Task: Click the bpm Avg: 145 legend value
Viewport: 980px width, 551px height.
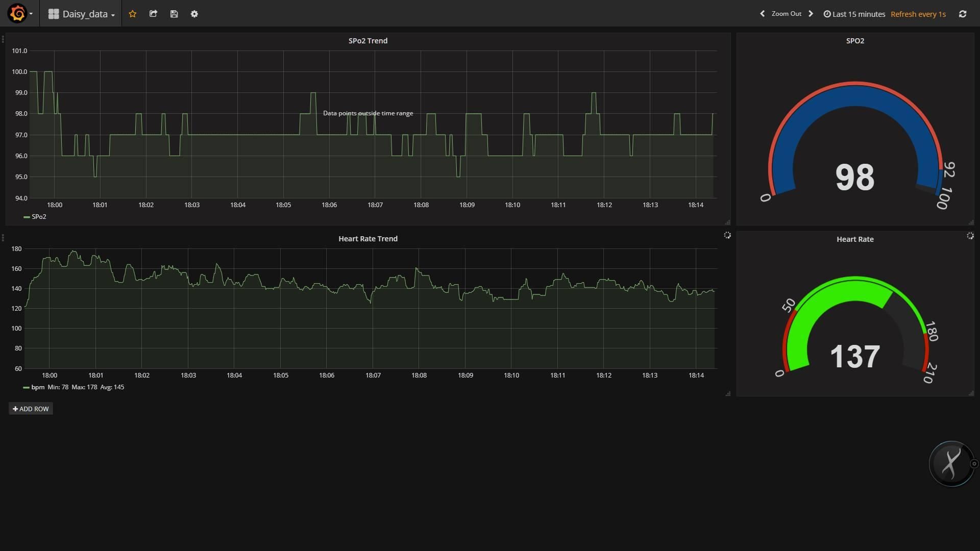Action: pos(112,387)
